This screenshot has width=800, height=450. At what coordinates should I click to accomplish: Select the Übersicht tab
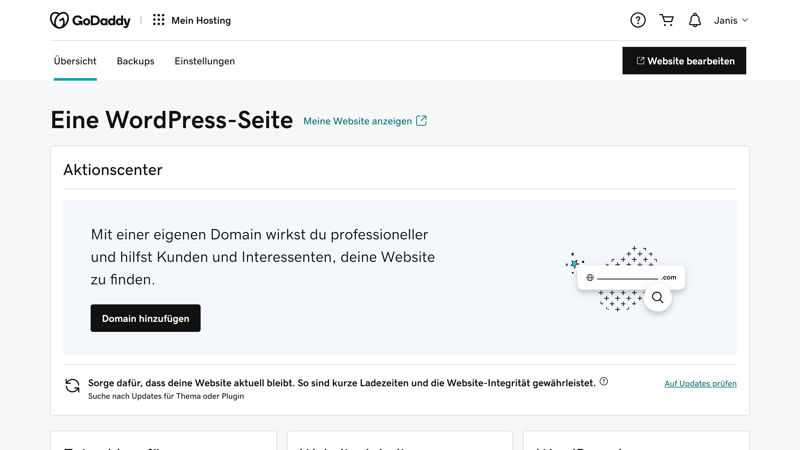(75, 61)
